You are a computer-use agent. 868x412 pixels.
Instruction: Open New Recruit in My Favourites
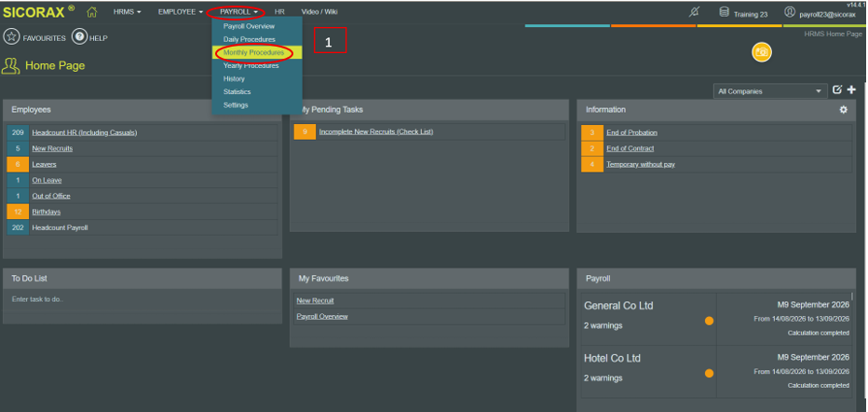point(315,301)
